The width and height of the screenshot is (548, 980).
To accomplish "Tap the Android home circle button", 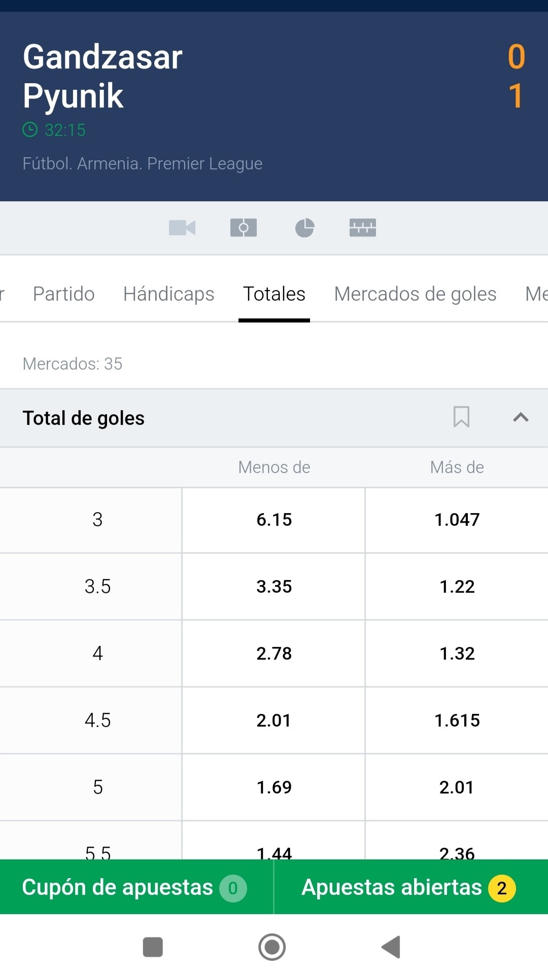I will coord(272,947).
